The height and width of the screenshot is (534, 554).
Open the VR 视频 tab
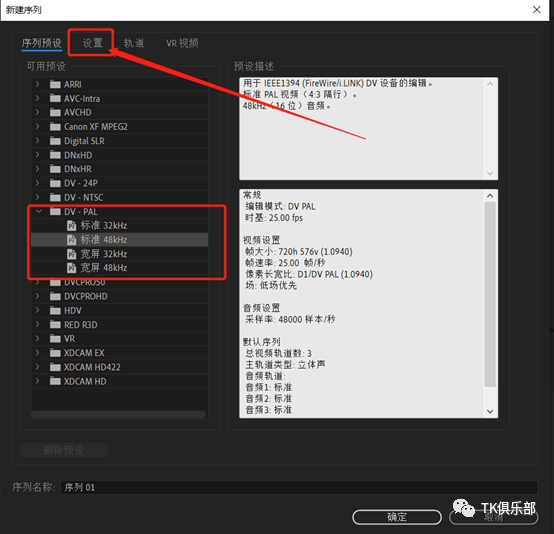182,43
